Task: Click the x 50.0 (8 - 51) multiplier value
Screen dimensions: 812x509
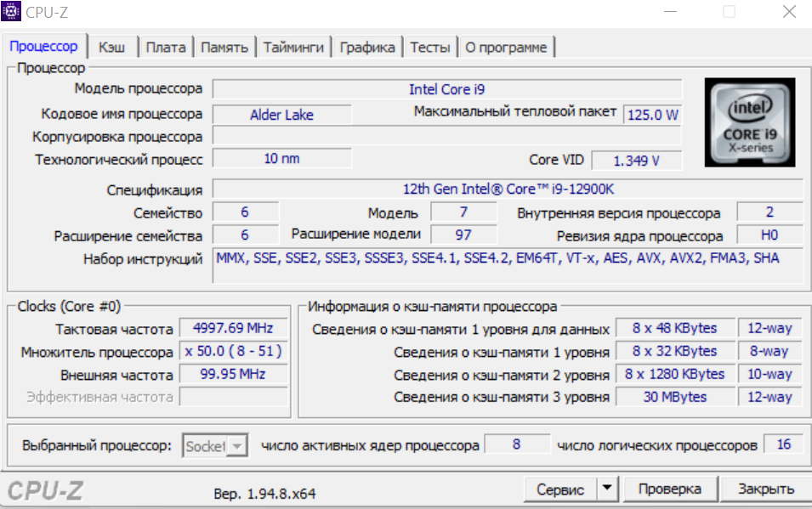Action: [x=233, y=351]
